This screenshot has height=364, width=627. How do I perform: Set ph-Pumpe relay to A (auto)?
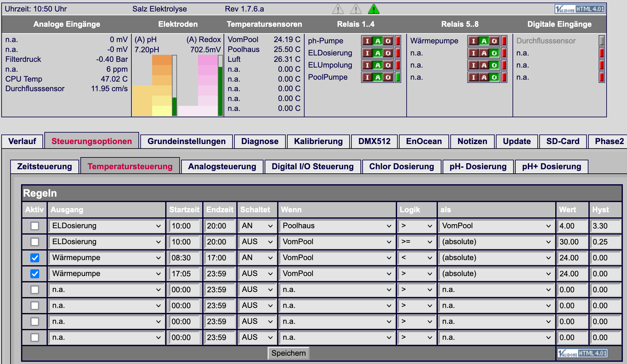point(378,41)
